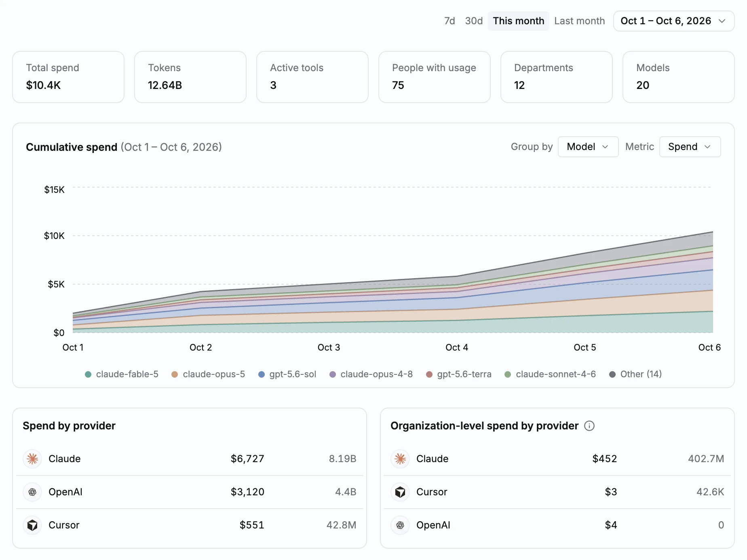Toggle claude-sonnet-4-6 legend swatch
The image size is (747, 560).
click(508, 374)
